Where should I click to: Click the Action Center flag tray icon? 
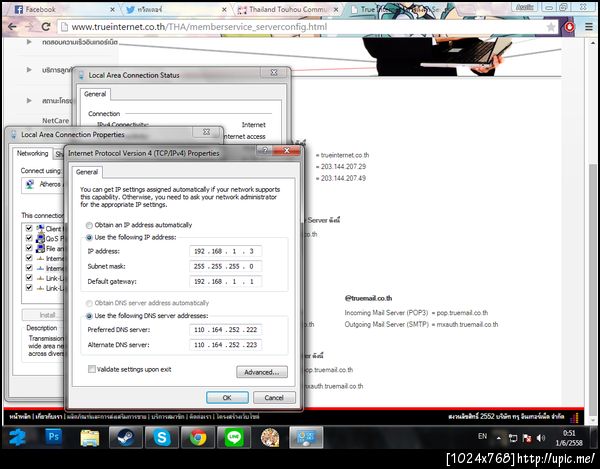click(527, 438)
